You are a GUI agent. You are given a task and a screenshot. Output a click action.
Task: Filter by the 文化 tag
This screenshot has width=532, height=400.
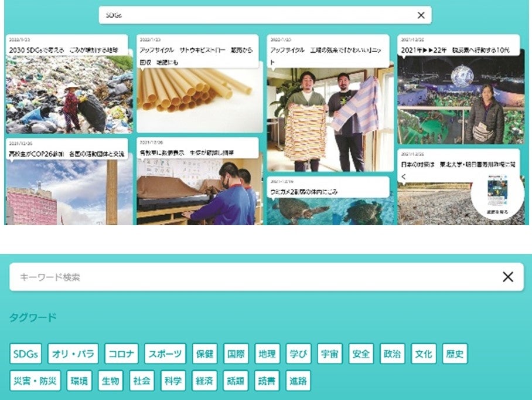coord(424,354)
